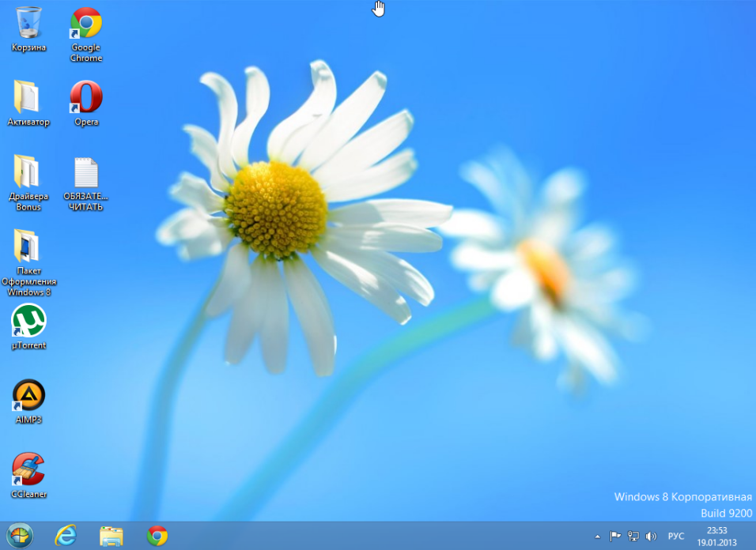756x550 pixels.
Task: Open File Explorer from the taskbar
Action: 112,536
